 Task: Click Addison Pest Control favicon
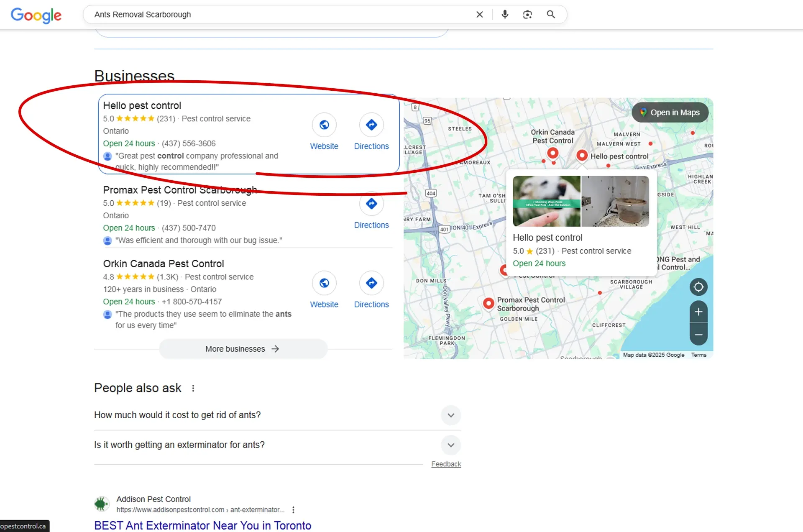(x=101, y=504)
